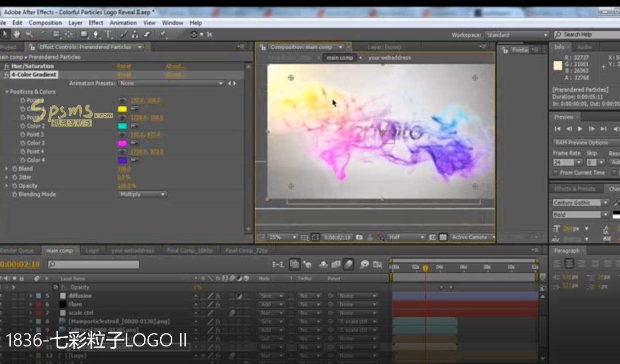This screenshot has width=620, height=364.
Task: Open the Century Gothic font dropdown
Action: (x=580, y=203)
